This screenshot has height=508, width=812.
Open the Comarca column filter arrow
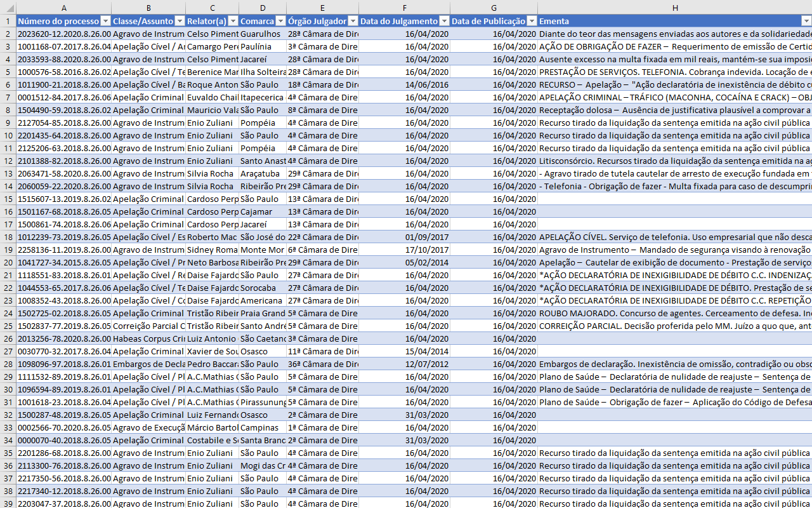280,21
